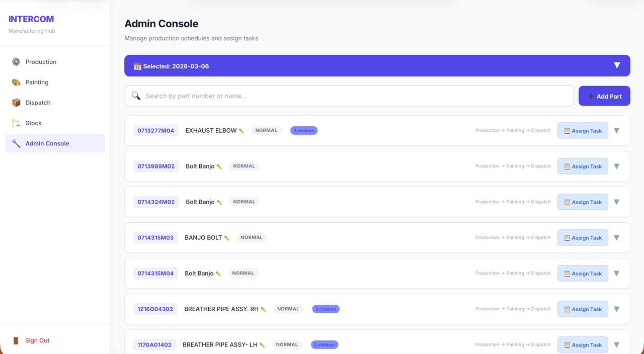Click workflow text on 0713277M04 row
Screen dimensions: 644x354
pyautogui.click(x=513, y=131)
